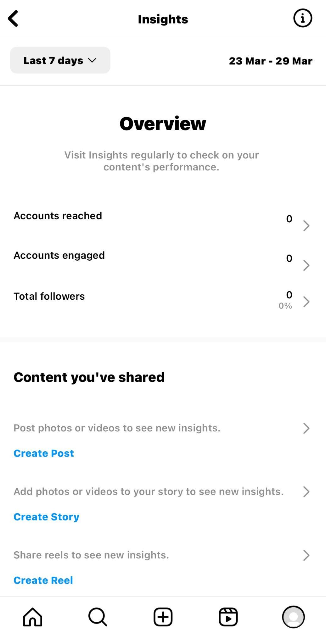Select the Total followers row label

pos(49,296)
